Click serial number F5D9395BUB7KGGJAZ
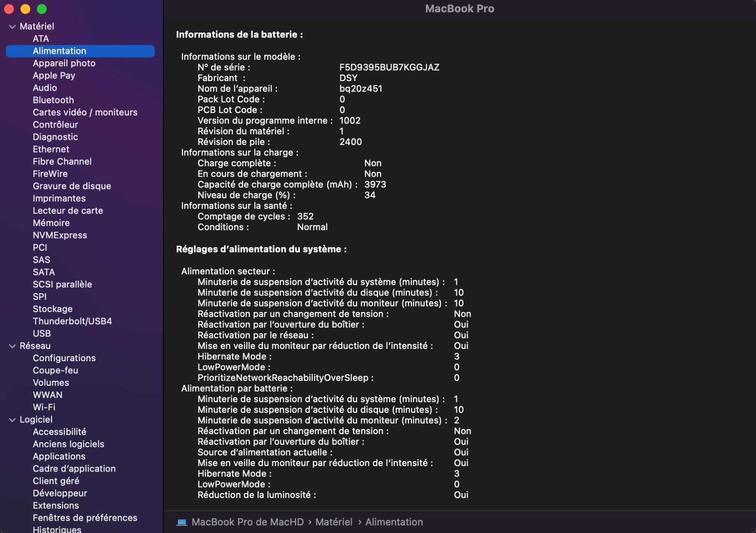 389,67
